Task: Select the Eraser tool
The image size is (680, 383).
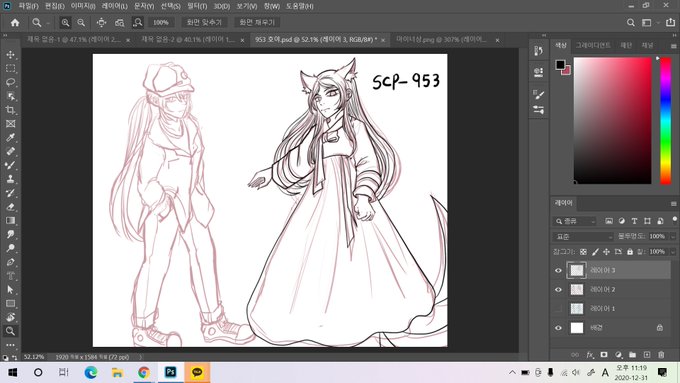Action: [10, 207]
